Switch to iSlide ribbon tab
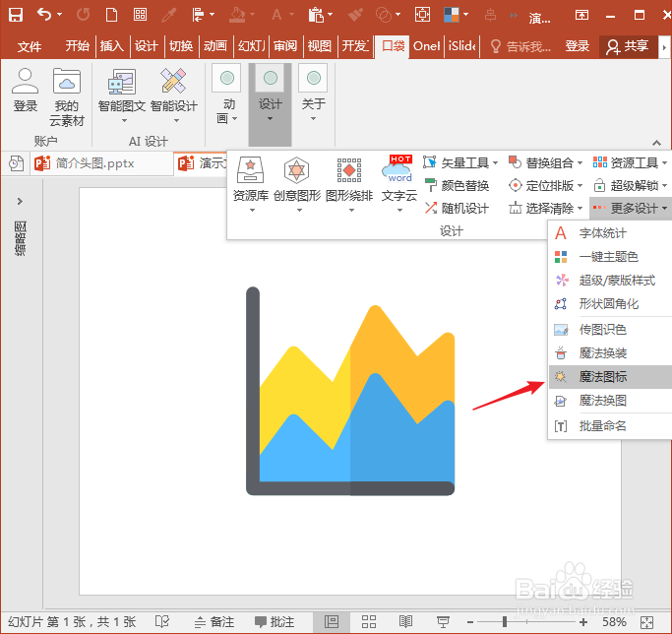Viewport: 672px width, 634px height. (461, 46)
